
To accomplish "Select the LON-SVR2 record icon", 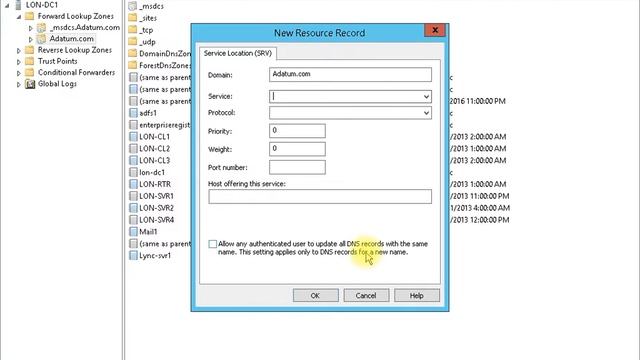I will pyautogui.click(x=133, y=208).
